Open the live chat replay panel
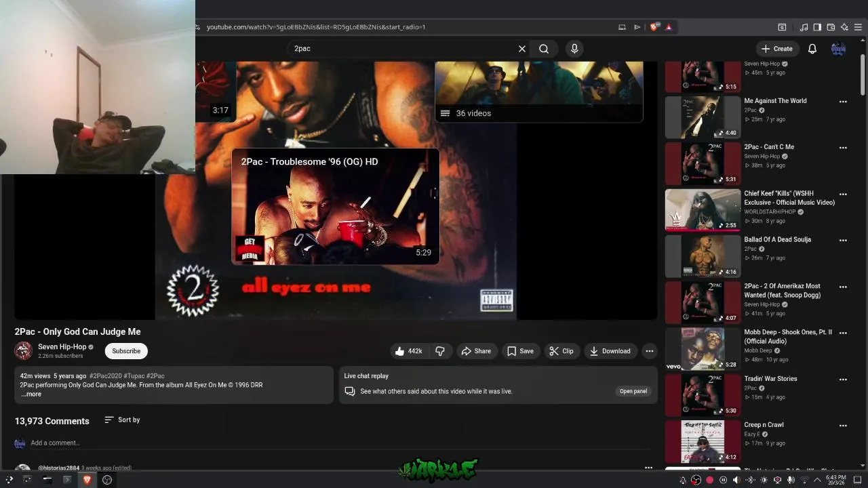868x488 pixels. (x=633, y=391)
